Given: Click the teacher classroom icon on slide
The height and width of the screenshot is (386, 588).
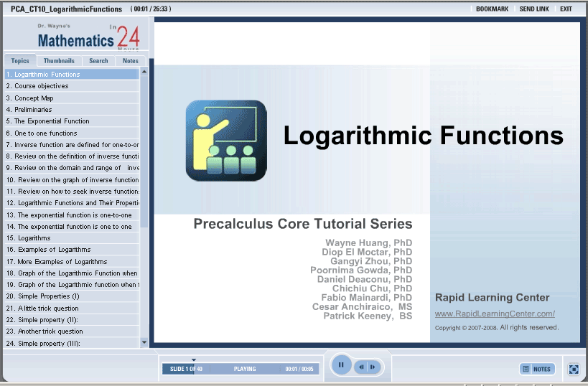Looking at the screenshot, I should pos(226,141).
